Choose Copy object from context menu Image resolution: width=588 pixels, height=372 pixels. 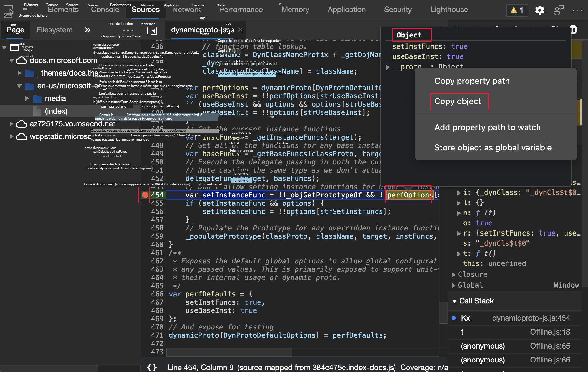[458, 102]
